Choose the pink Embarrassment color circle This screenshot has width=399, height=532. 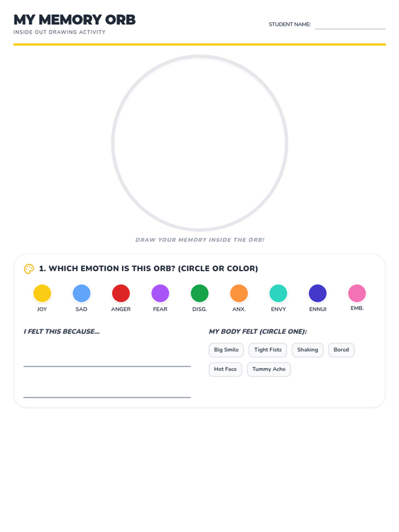click(x=357, y=293)
